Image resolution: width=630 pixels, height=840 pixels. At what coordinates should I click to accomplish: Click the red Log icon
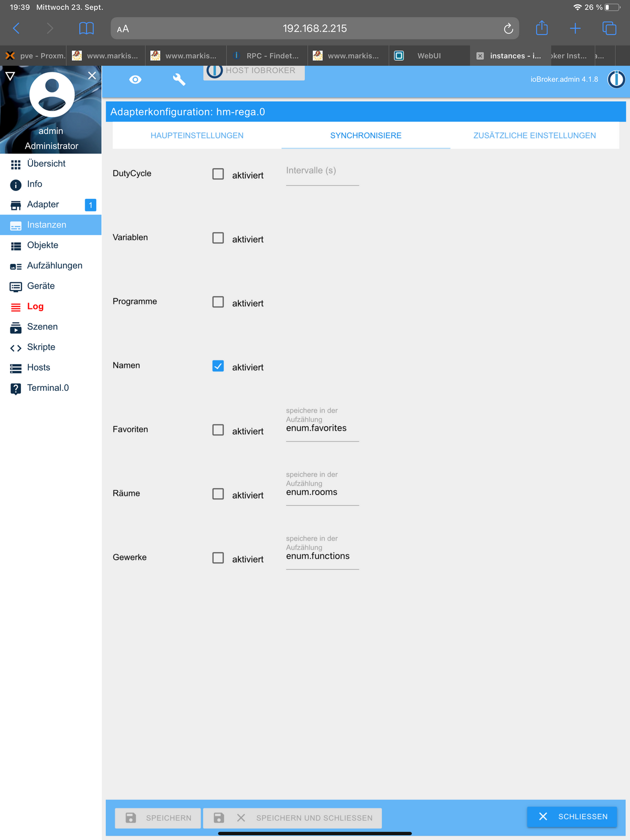point(16,307)
